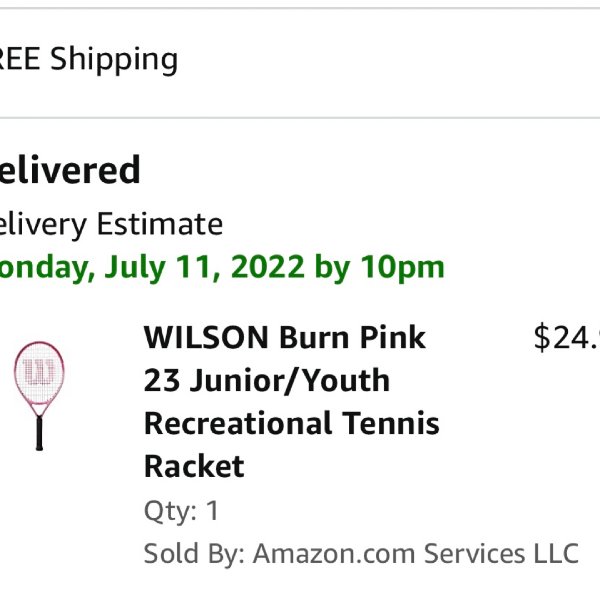Image resolution: width=600 pixels, height=600 pixels.
Task: Click the 'WILSON' brand word in title
Action: [x=206, y=338]
